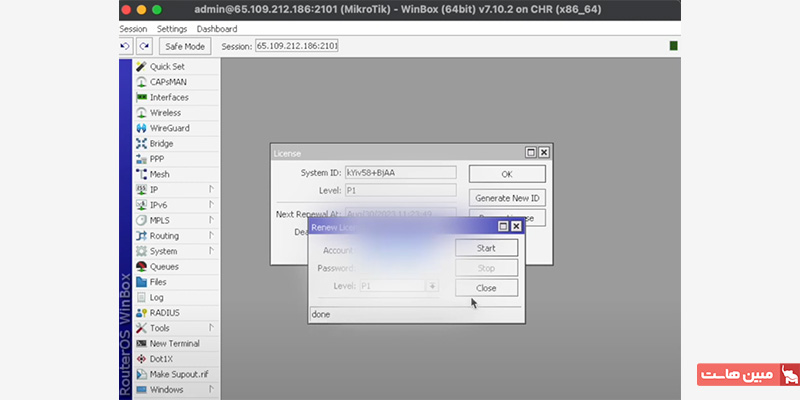Click the New Terminal icon
The height and width of the screenshot is (400, 800).
coord(141,343)
